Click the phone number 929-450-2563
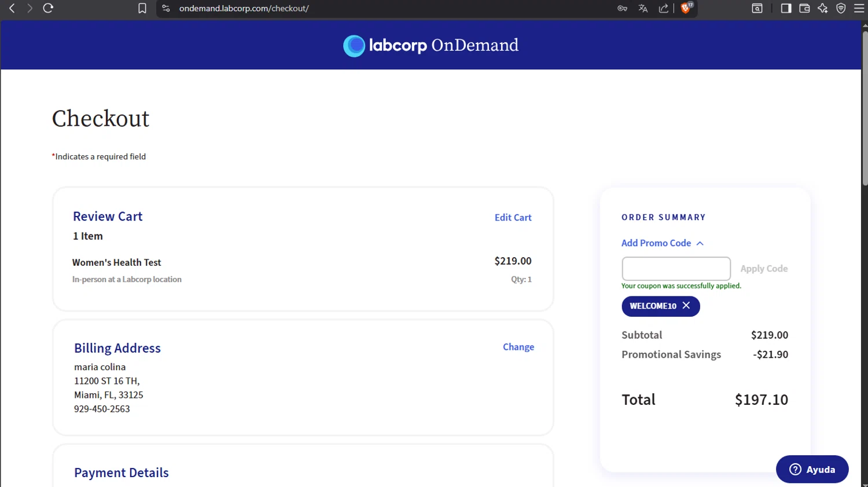Screen dimensions: 868x487 click(x=102, y=409)
